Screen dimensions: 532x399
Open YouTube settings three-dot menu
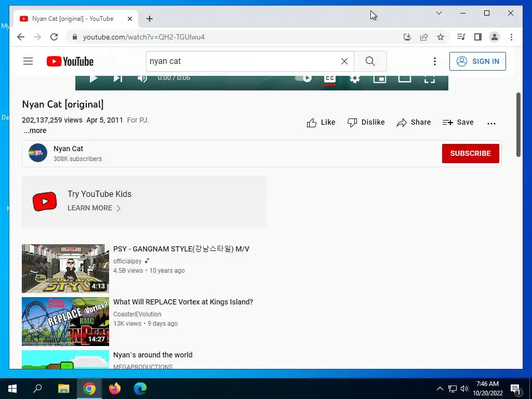pos(435,61)
